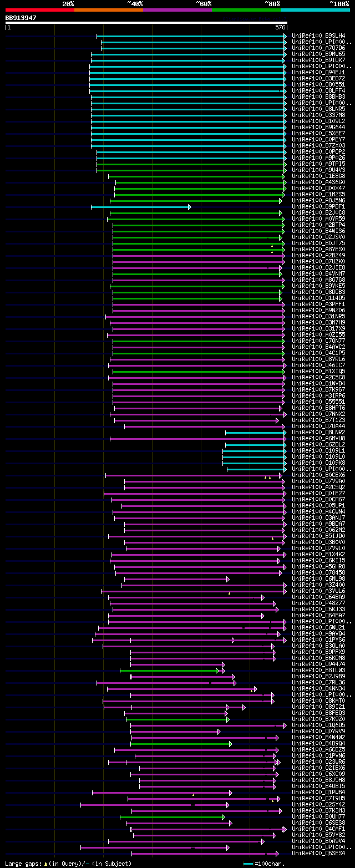This screenshot has width=355, height=868.
Task: Click the purple ~60% identity legend bar
Action: (x=177, y=9)
